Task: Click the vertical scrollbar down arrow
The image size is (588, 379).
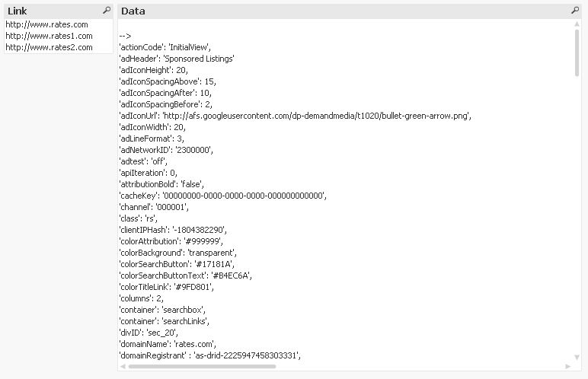Action: pyautogui.click(x=577, y=357)
